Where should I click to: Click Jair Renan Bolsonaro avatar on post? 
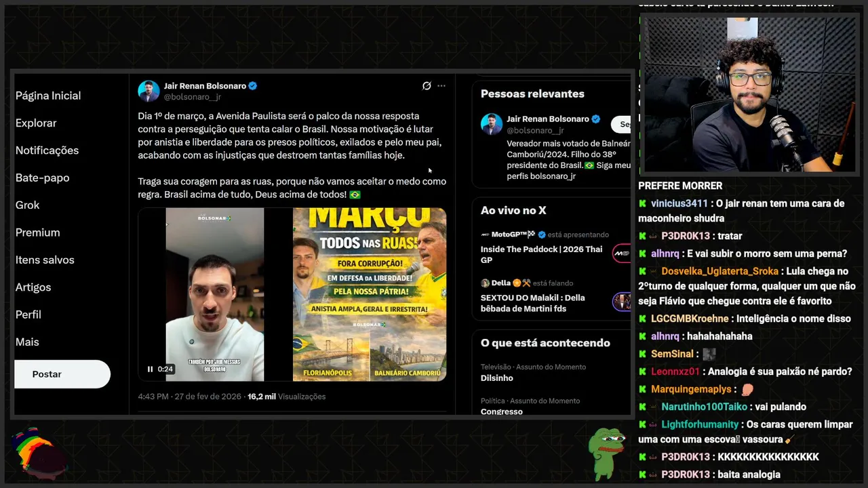(x=149, y=91)
